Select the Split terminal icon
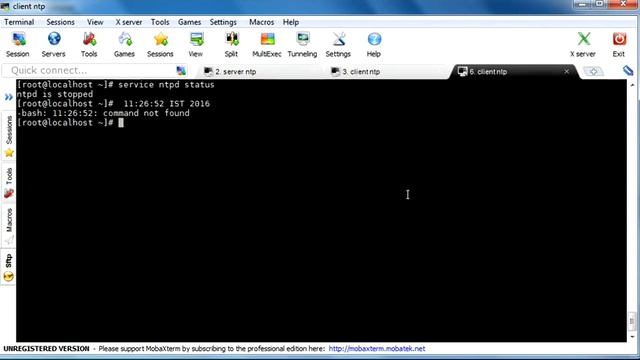 coord(231,44)
